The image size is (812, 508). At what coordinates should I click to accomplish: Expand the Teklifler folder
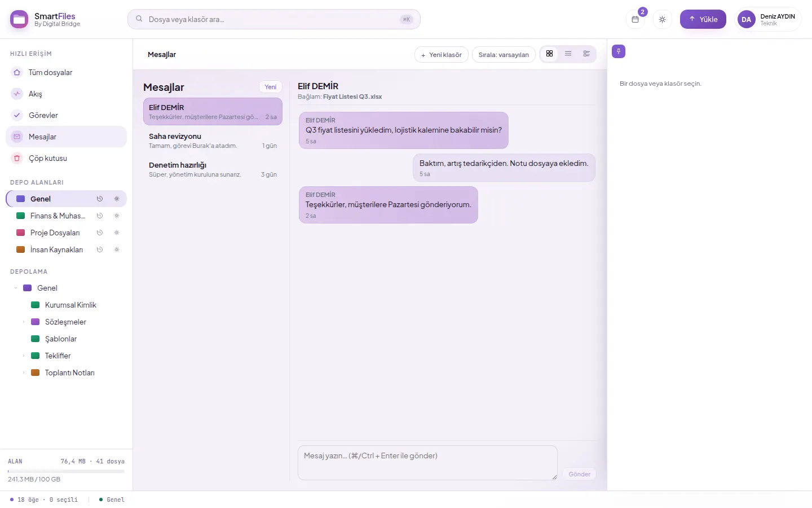click(24, 356)
